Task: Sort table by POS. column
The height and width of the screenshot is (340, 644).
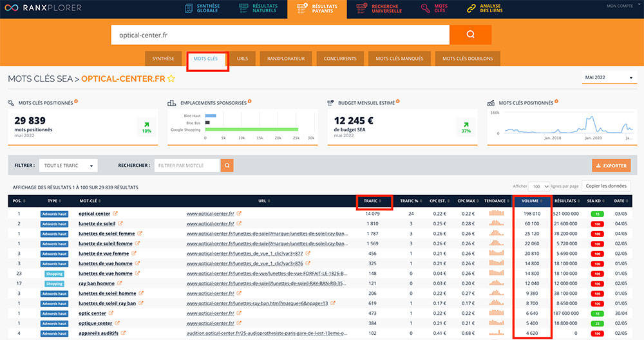Action: pos(19,201)
